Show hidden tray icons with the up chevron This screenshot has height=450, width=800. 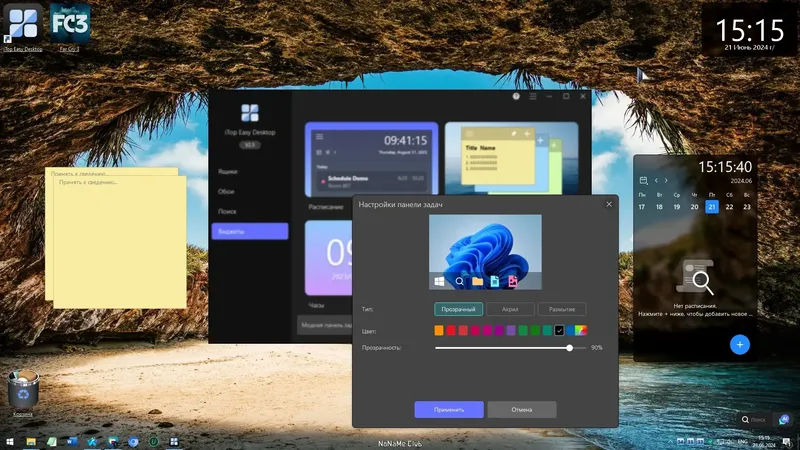(670, 442)
